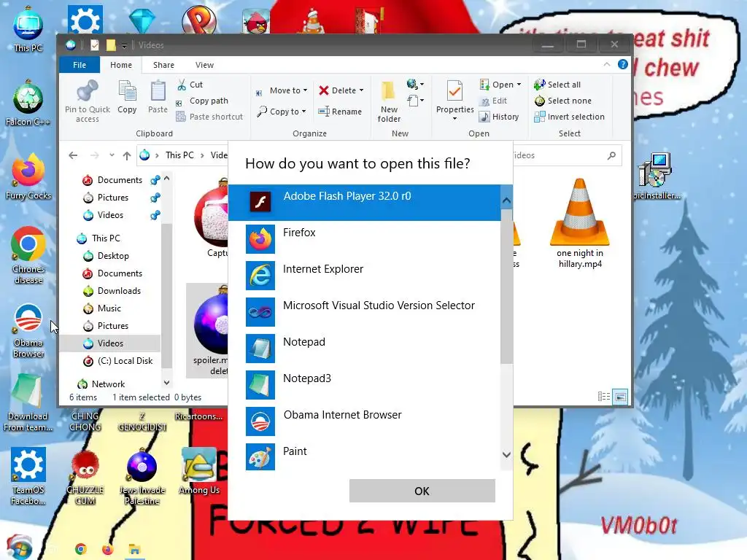Click Invert selection in the ribbon

(569, 117)
